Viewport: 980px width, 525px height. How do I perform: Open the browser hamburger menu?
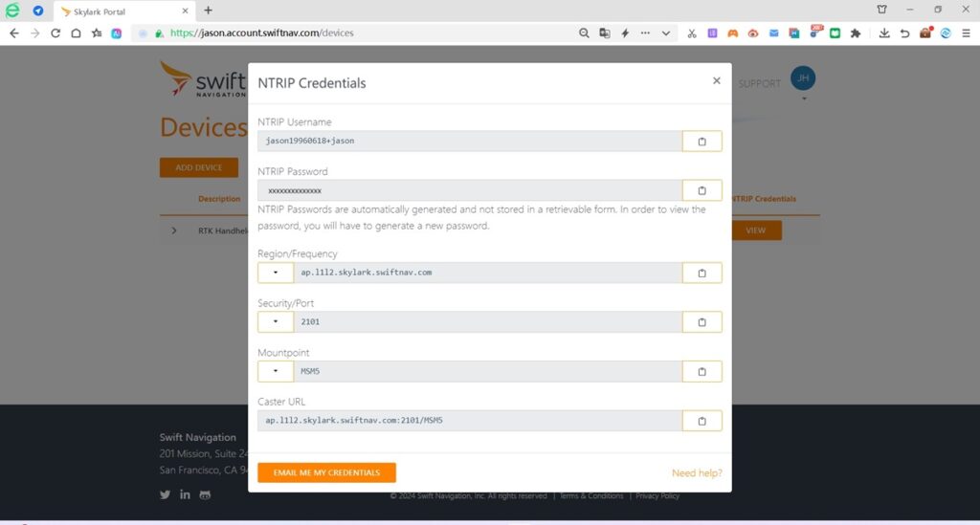tap(966, 33)
